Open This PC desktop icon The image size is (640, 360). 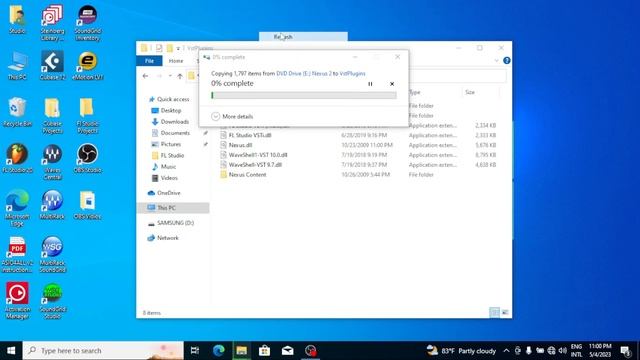pyautogui.click(x=17, y=65)
